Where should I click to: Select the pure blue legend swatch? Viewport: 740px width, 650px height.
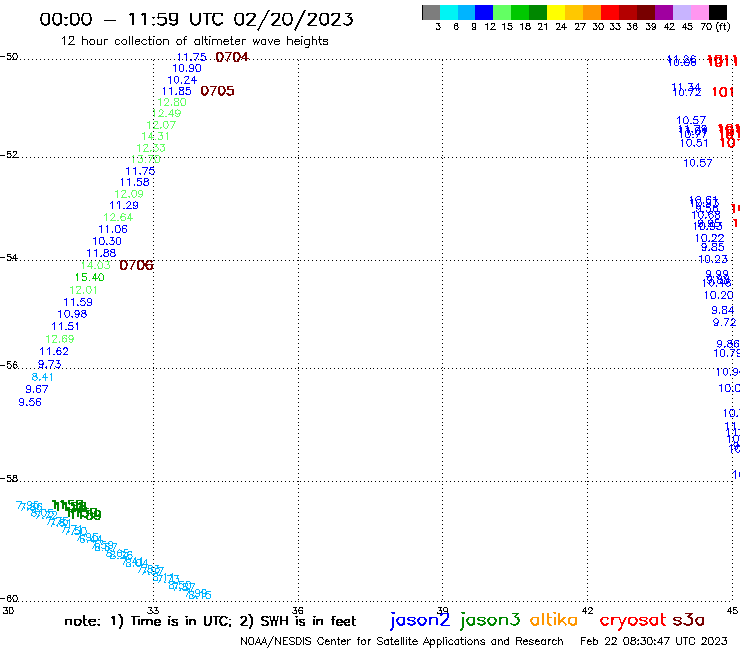point(484,12)
